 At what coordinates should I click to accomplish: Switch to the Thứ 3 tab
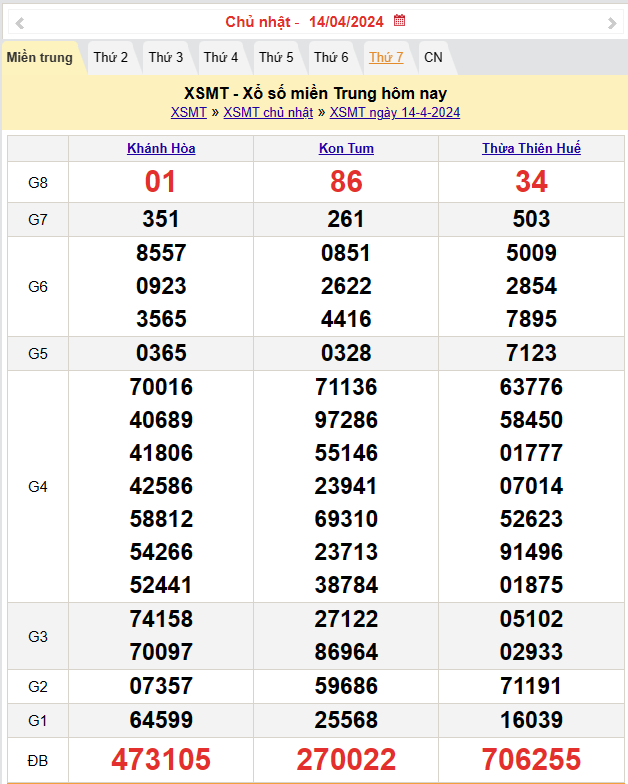166,58
